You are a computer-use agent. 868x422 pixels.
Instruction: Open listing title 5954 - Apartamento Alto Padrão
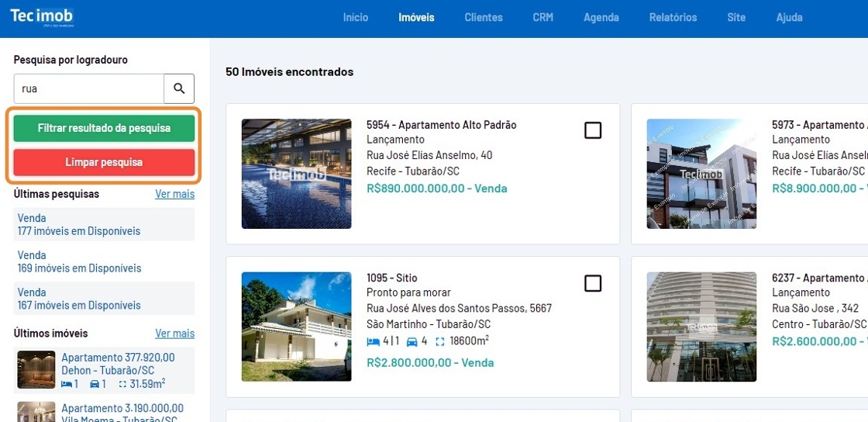[441, 125]
